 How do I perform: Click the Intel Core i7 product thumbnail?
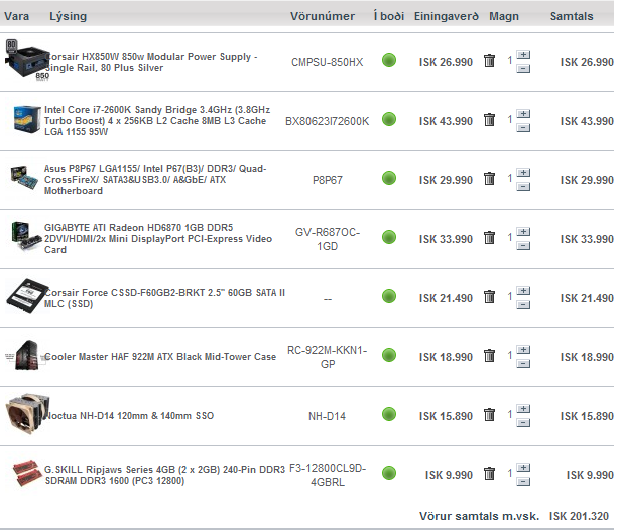(25, 118)
